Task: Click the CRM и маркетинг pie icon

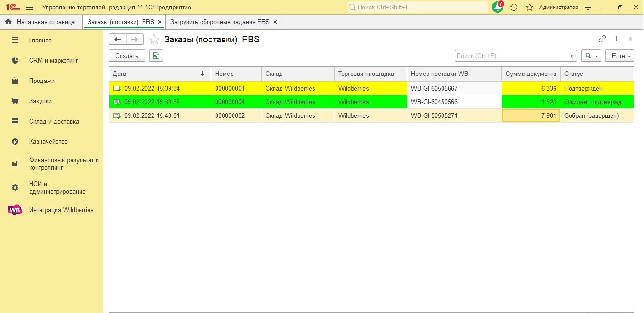Action: point(15,61)
